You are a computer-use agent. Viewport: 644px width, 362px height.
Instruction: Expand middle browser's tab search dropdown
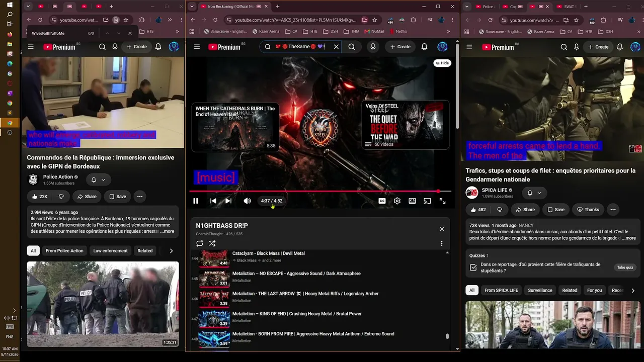point(192,7)
